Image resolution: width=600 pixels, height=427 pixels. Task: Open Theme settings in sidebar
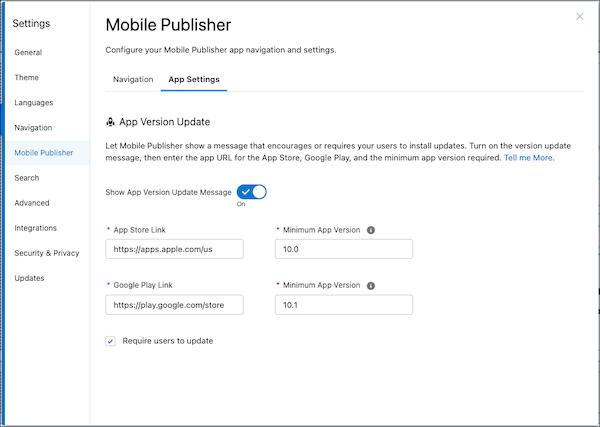(x=26, y=77)
